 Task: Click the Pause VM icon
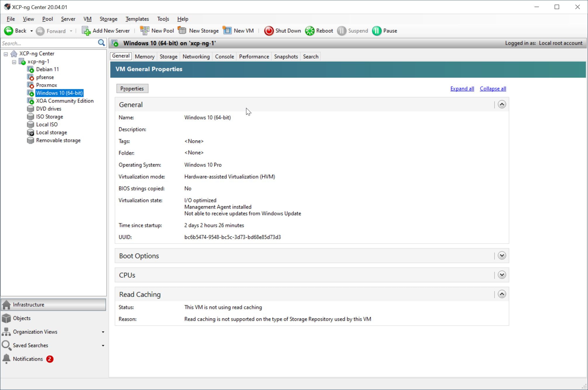click(376, 31)
